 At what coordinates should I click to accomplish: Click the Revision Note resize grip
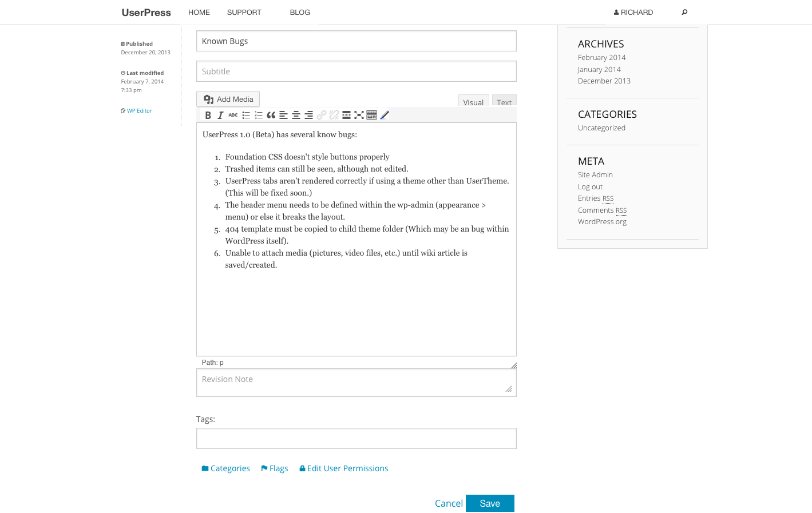coord(508,389)
